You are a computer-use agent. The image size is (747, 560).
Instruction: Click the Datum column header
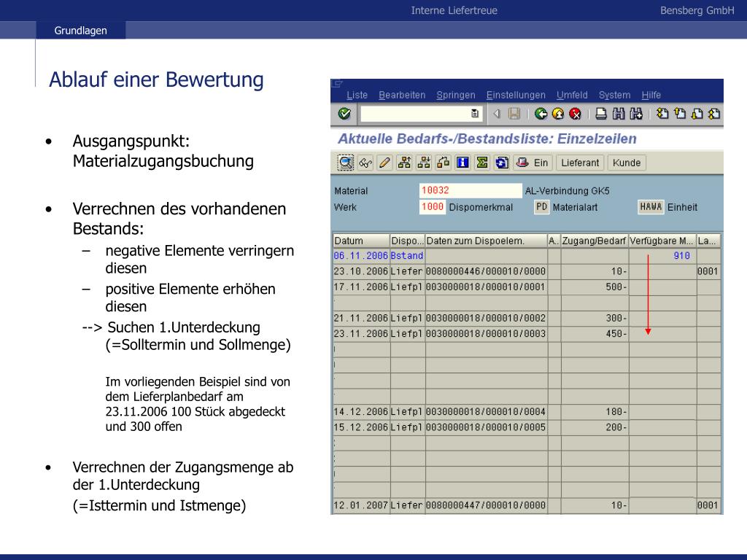(x=360, y=241)
